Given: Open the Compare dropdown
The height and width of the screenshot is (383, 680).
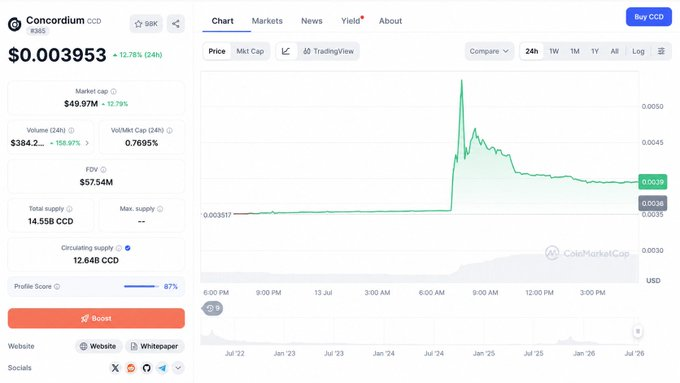Looking at the screenshot, I should [489, 51].
